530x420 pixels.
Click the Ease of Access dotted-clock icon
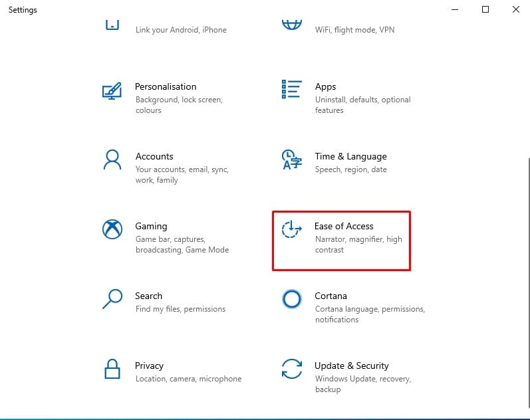[291, 229]
